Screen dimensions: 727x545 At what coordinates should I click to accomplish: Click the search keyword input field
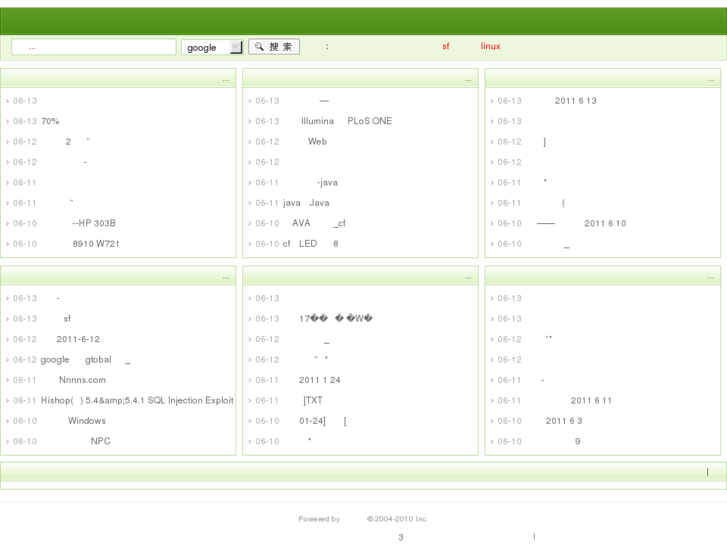(x=94, y=47)
